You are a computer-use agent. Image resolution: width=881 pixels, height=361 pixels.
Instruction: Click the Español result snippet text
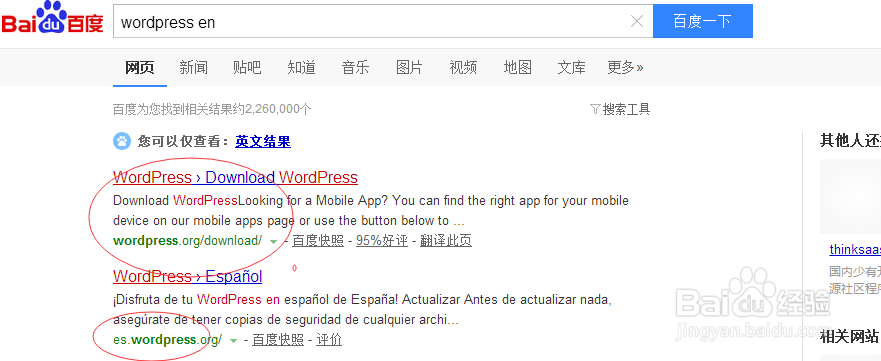point(362,310)
